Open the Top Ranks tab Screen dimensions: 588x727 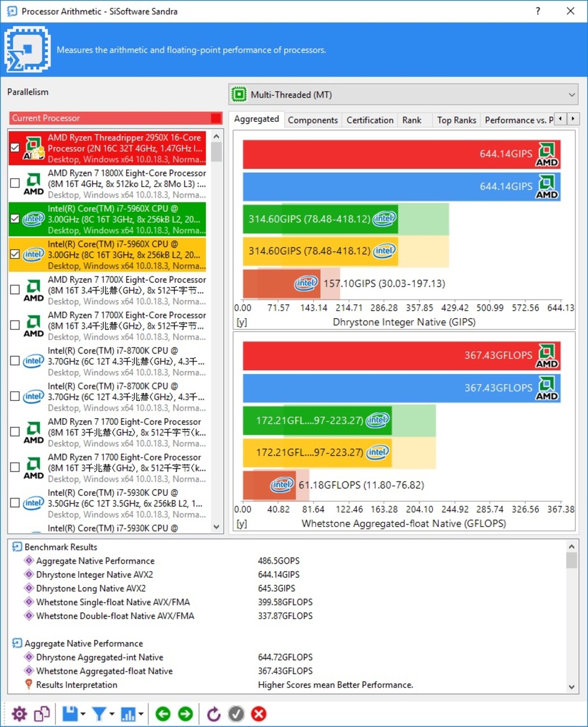tap(456, 120)
